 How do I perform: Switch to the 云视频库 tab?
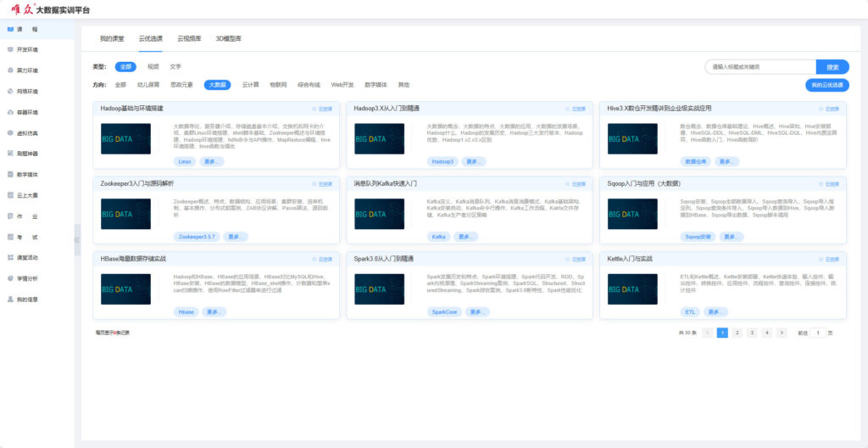(x=189, y=39)
